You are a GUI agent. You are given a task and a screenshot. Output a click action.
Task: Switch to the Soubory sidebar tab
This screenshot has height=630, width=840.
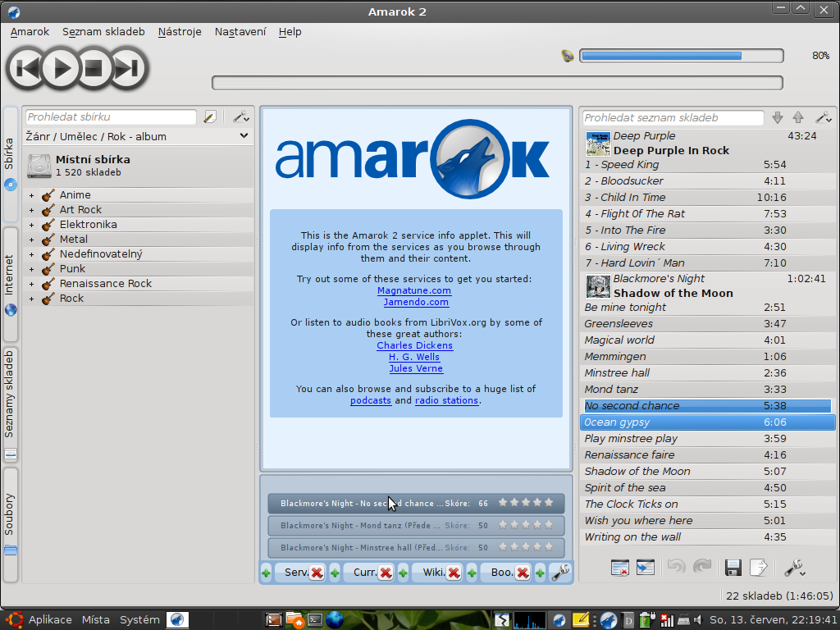(10, 525)
